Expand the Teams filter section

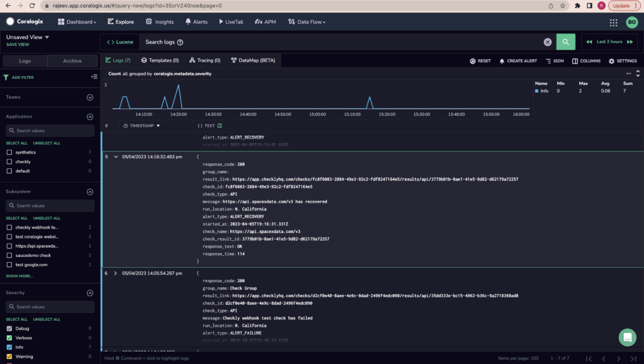click(x=90, y=98)
